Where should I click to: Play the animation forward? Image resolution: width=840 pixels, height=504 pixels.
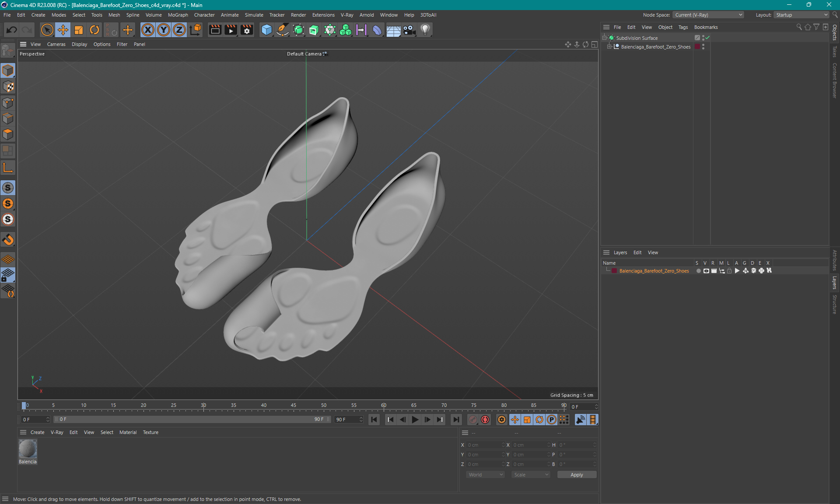(x=415, y=420)
